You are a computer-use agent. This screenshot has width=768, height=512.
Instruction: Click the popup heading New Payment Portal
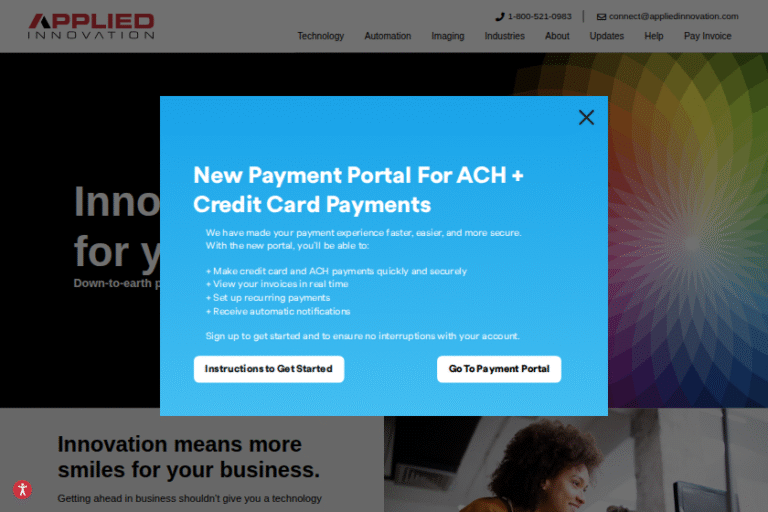(x=358, y=190)
